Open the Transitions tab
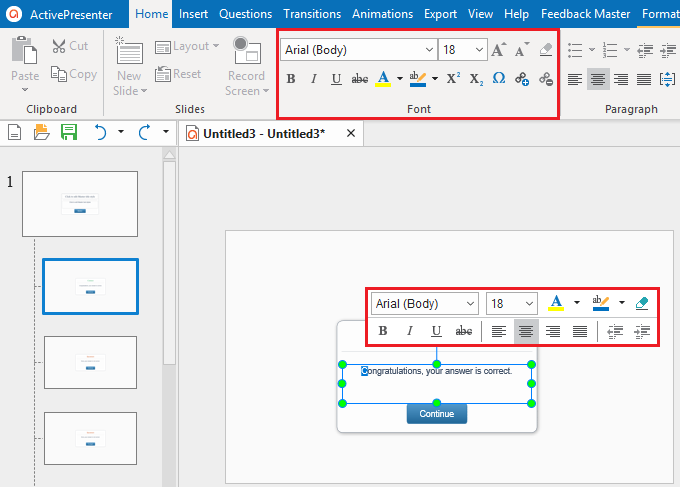680x487 pixels. tap(312, 14)
